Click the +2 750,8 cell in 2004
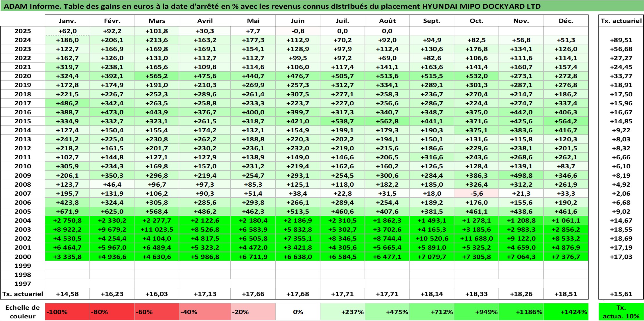The width and height of the screenshot is (644, 321). 67,221
